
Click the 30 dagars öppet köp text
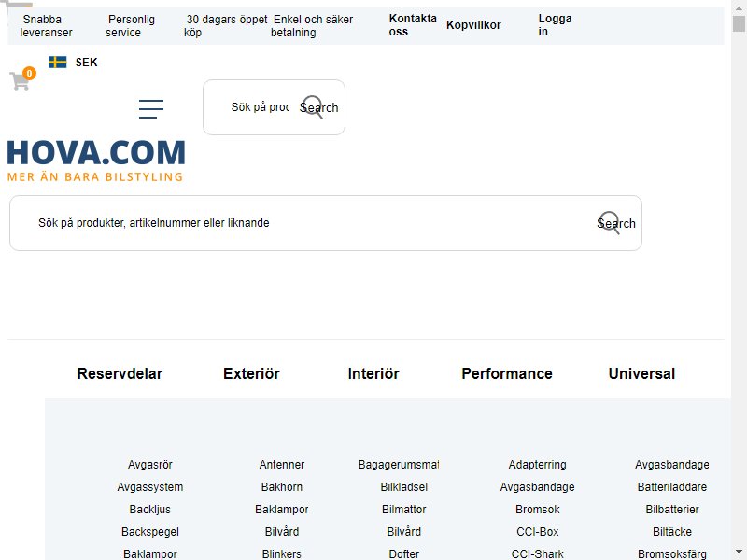226,26
